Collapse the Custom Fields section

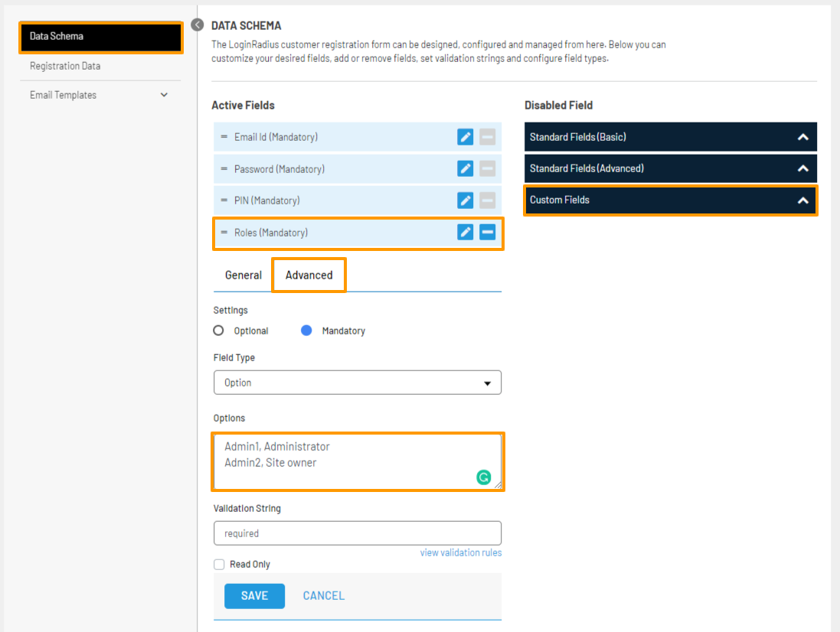pyautogui.click(x=802, y=200)
